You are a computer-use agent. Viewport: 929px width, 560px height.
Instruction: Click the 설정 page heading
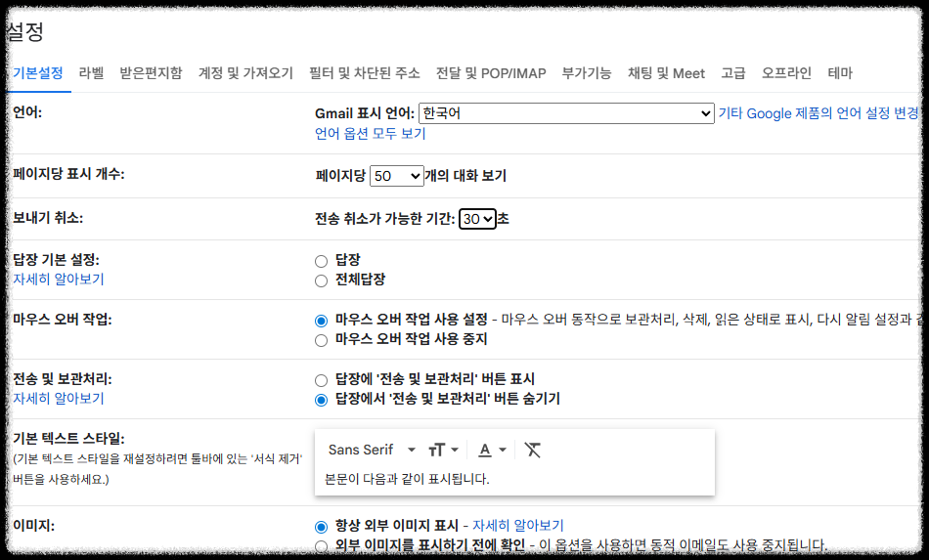[x=24, y=31]
